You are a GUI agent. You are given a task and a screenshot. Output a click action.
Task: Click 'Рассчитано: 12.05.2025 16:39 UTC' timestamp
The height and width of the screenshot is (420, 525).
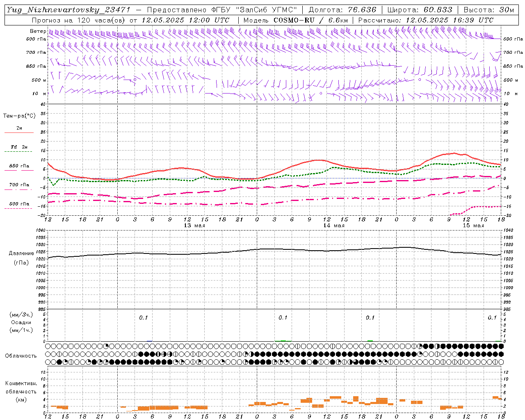click(x=426, y=20)
